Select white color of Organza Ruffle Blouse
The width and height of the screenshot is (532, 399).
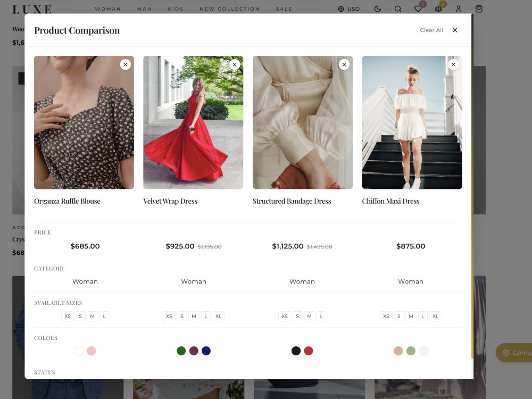point(79,351)
